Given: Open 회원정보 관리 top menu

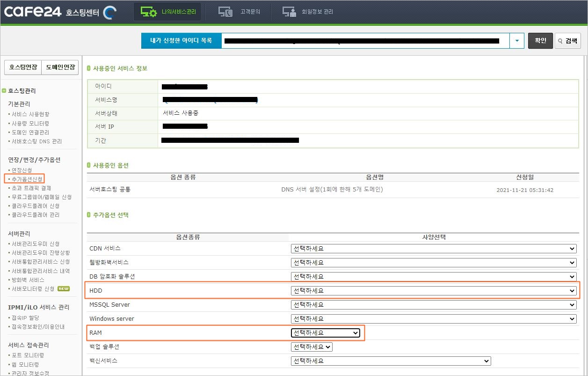Looking at the screenshot, I should pyautogui.click(x=308, y=12).
